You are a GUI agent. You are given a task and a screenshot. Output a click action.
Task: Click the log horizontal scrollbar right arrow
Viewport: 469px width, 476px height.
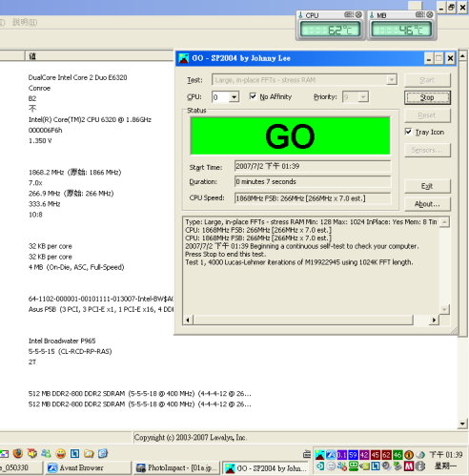click(434, 320)
